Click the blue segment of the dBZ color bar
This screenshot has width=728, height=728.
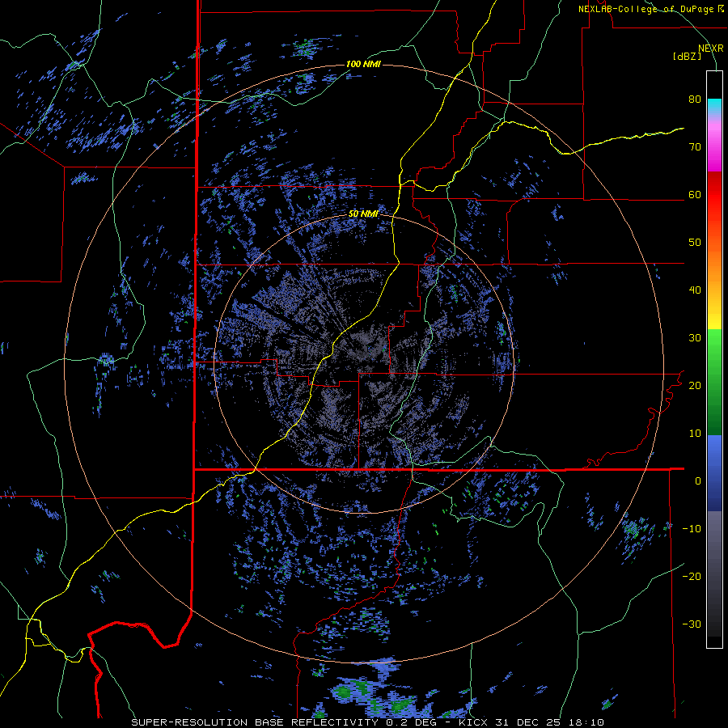(x=714, y=473)
